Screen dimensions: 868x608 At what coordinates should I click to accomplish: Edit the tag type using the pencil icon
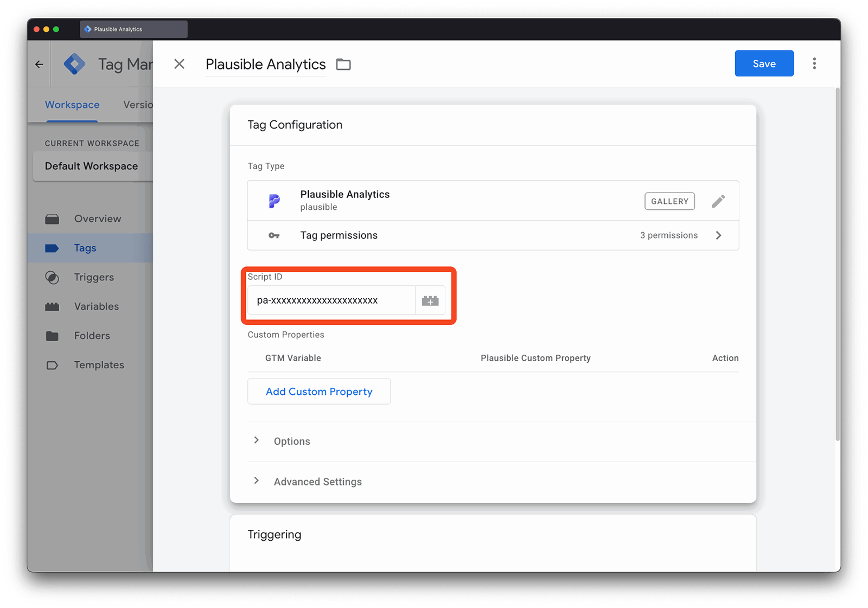718,201
